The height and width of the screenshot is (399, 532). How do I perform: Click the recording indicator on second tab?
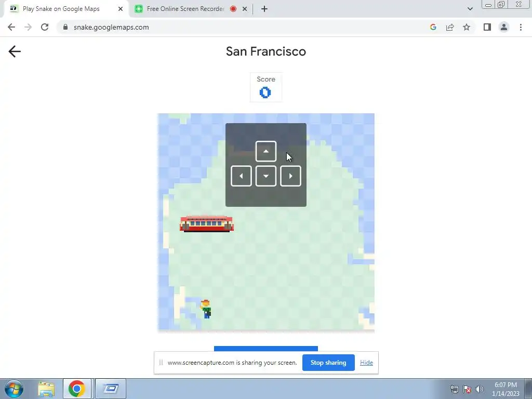(233, 9)
